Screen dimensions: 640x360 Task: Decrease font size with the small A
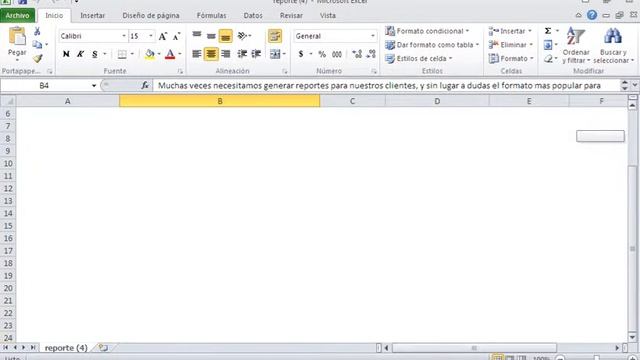[x=176, y=36]
